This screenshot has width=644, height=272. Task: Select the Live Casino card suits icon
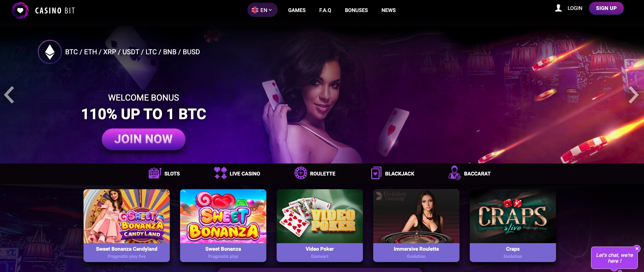coord(220,173)
